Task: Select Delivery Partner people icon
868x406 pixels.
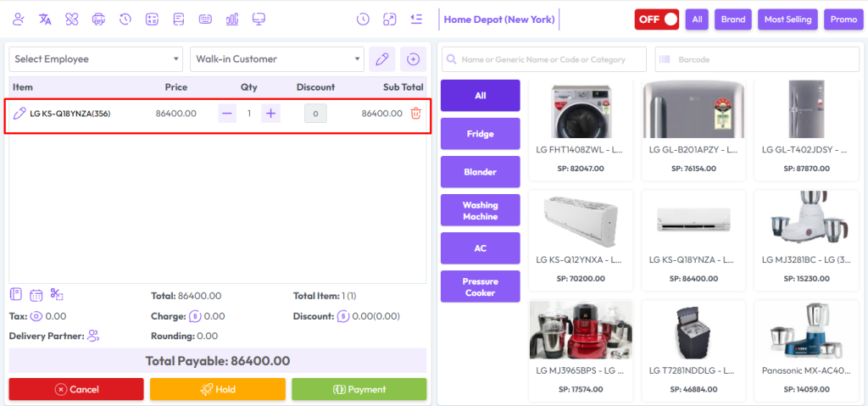Action: coord(93,336)
